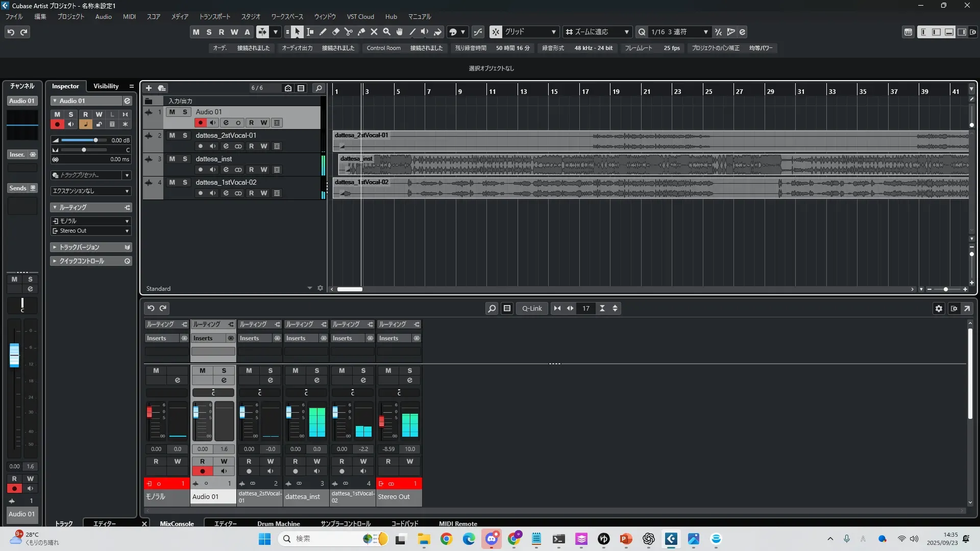Mute the dattesa_inst track

[172, 159]
